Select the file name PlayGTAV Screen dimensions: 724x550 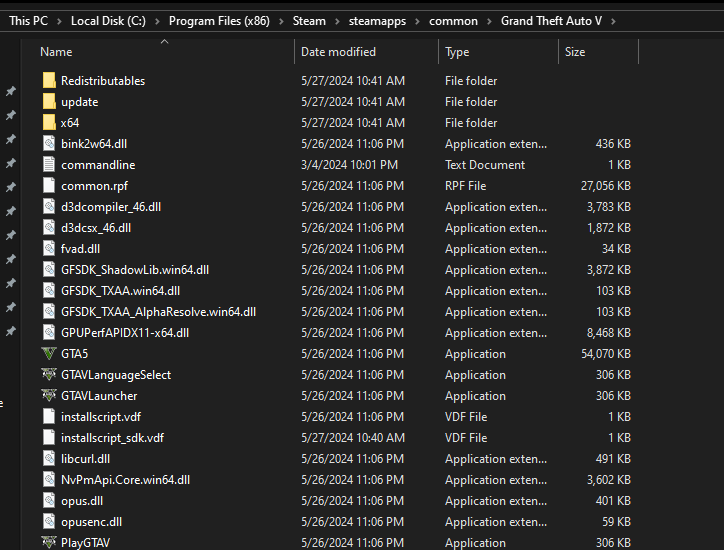point(85,543)
